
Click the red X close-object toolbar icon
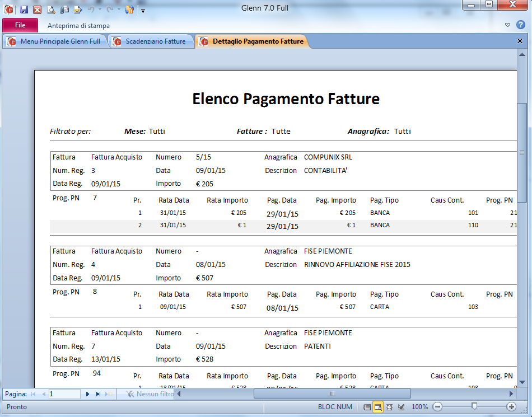point(38,10)
